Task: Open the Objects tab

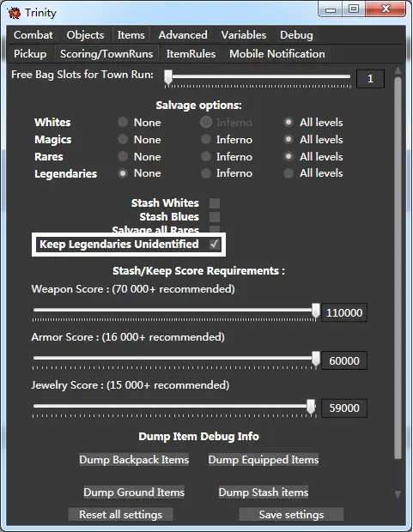Action: (x=85, y=35)
